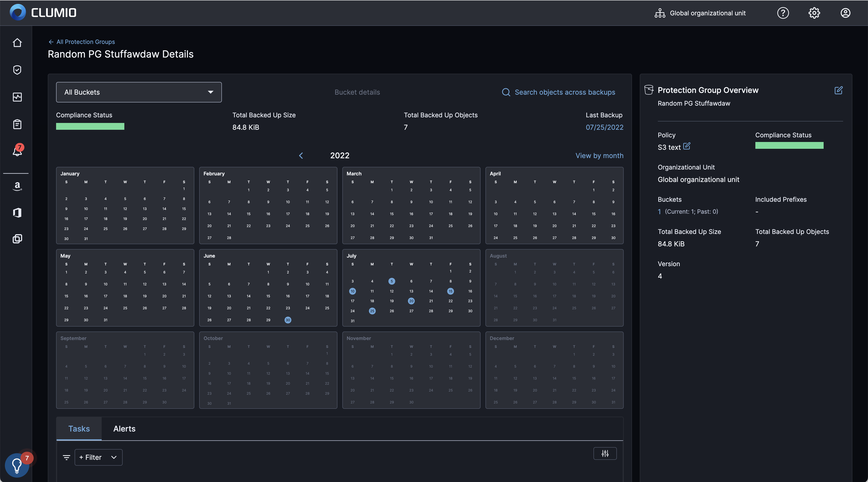868x482 pixels.
Task: Click Bucket details link
Action: tap(357, 92)
